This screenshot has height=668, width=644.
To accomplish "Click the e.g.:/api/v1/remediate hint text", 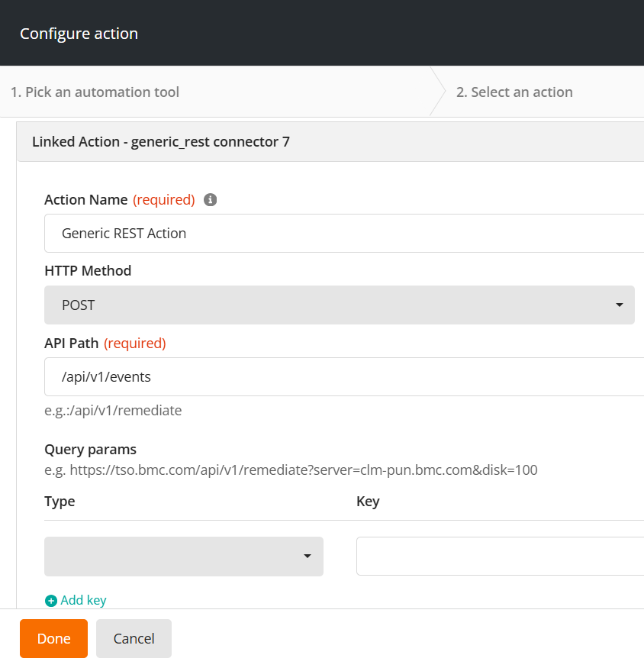I will pyautogui.click(x=113, y=410).
